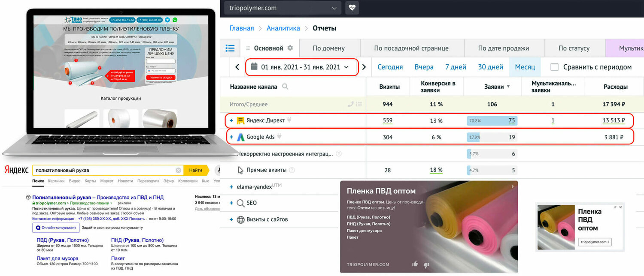
Task: Click plug icon next to Яндекс.Директ
Action: coord(289,120)
